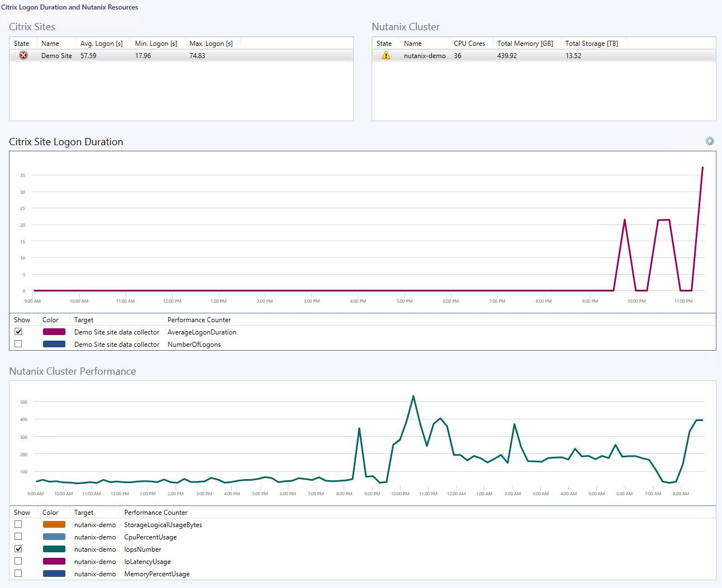The image size is (722, 588).
Task: Click the Nutanix Cluster Performance heading
Action: (73, 371)
